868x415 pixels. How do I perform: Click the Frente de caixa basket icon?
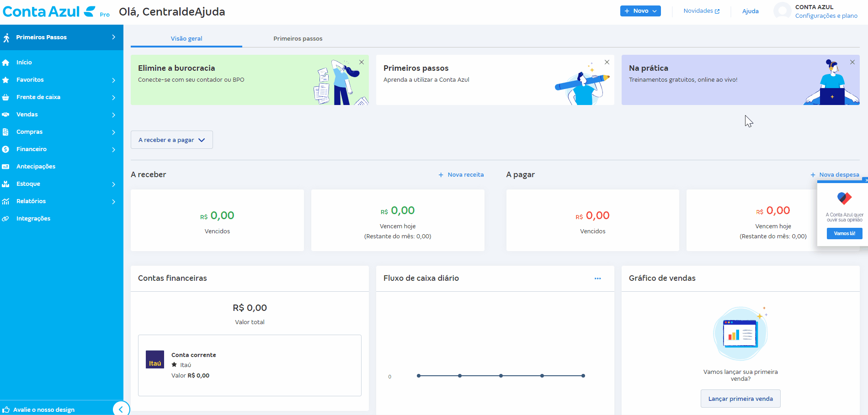click(x=5, y=97)
